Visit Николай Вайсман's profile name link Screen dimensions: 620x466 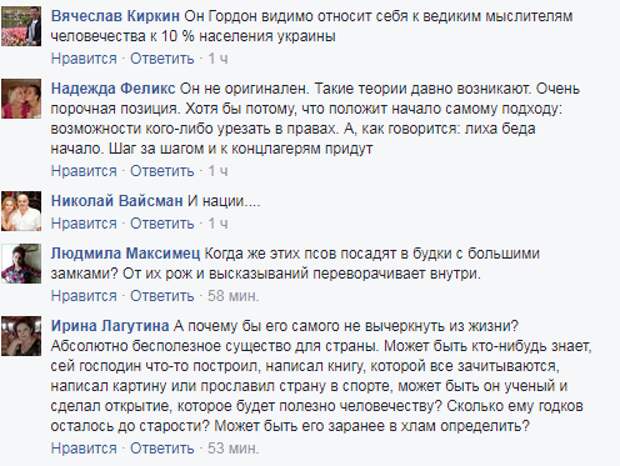[117, 201]
